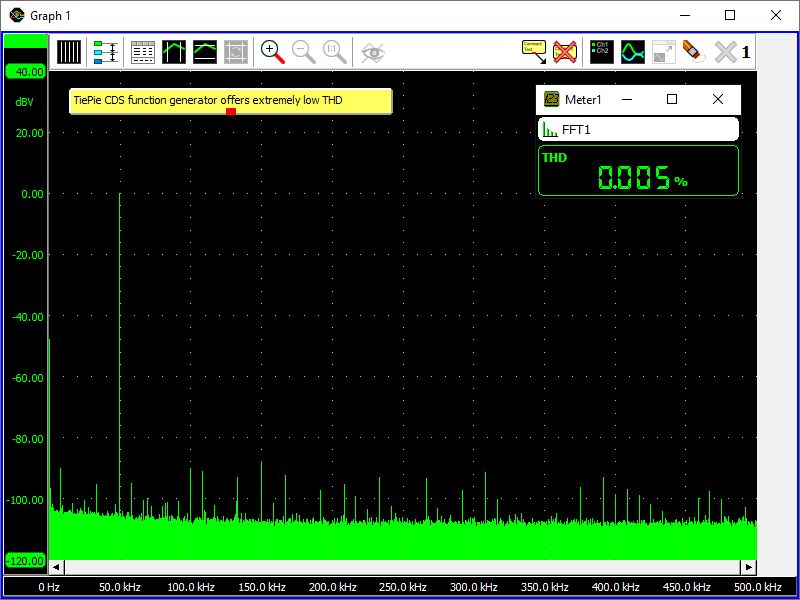Click the green bar above the dBV axis
Viewport: 800px width, 600px height.
tap(26, 41)
